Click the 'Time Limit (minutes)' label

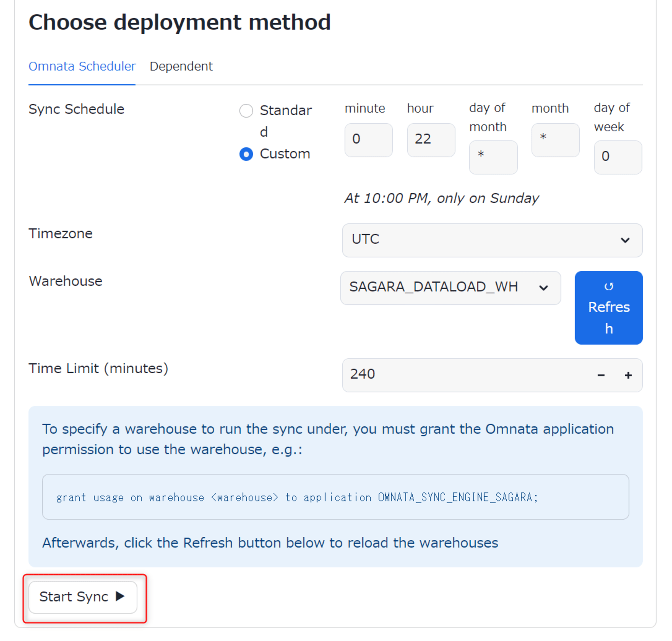(98, 369)
